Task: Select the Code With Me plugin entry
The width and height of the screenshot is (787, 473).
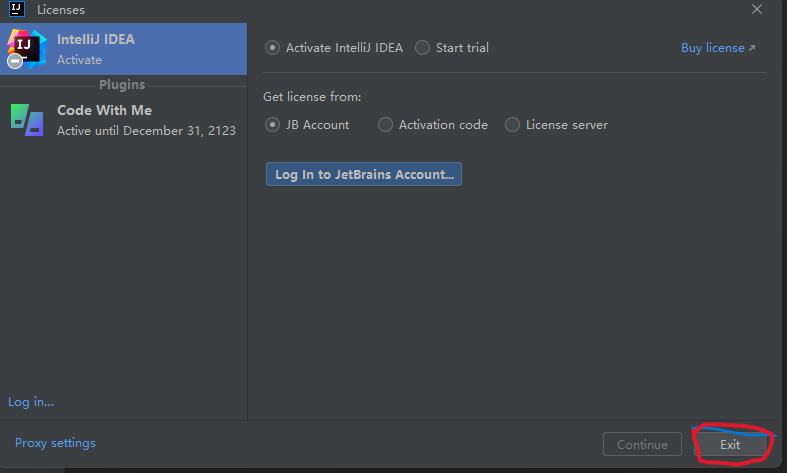Action: pyautogui.click(x=123, y=120)
